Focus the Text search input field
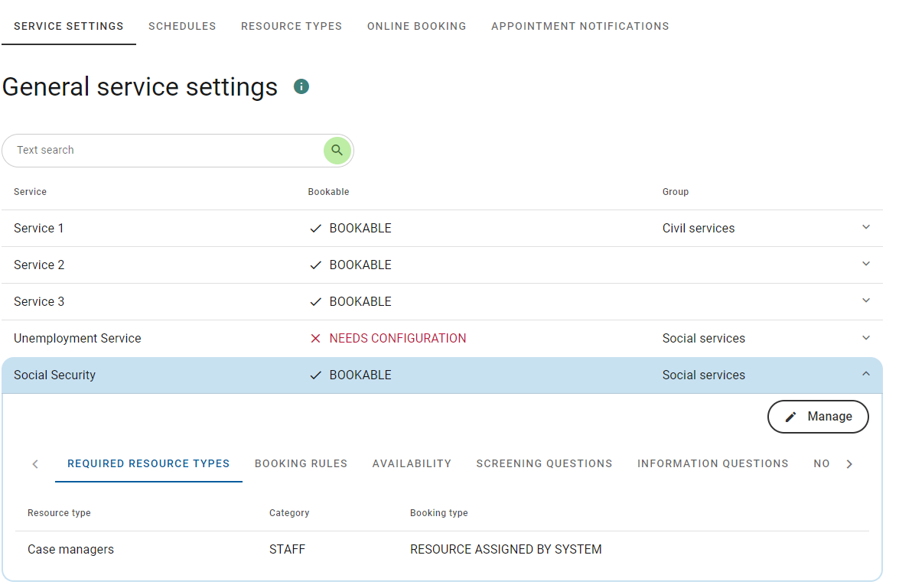Image resolution: width=899 pixels, height=588 pixels. (x=164, y=151)
